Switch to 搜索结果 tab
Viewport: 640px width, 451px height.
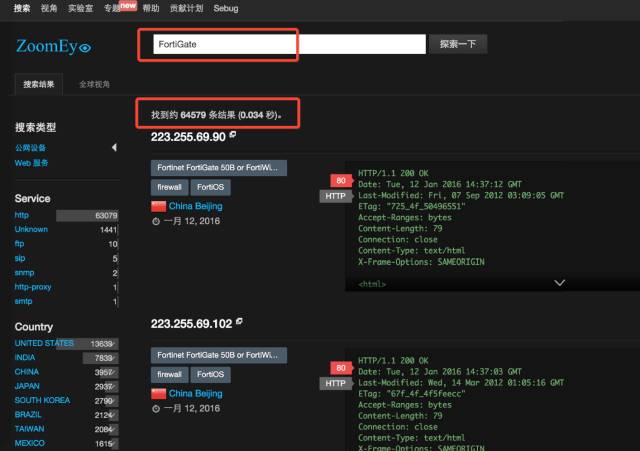pos(39,84)
